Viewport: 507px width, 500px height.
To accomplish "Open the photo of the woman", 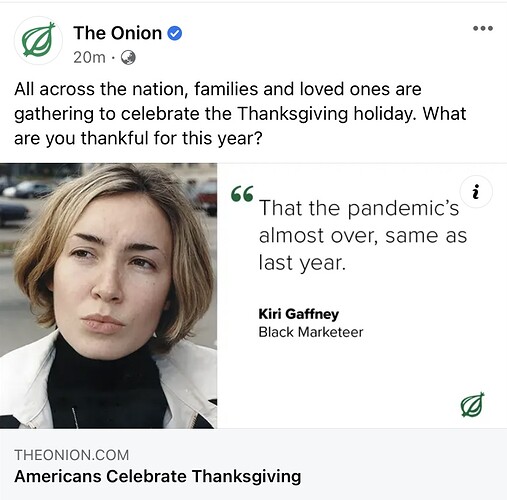I will (x=108, y=296).
